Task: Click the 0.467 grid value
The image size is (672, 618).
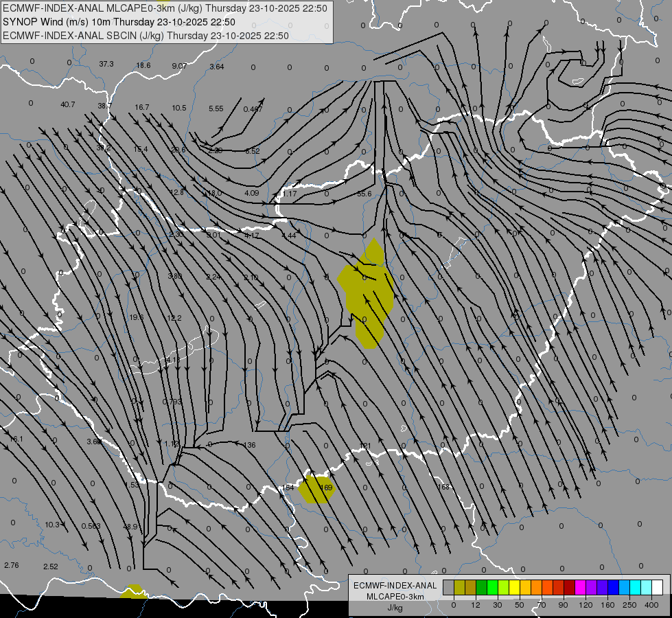Action: (253, 109)
